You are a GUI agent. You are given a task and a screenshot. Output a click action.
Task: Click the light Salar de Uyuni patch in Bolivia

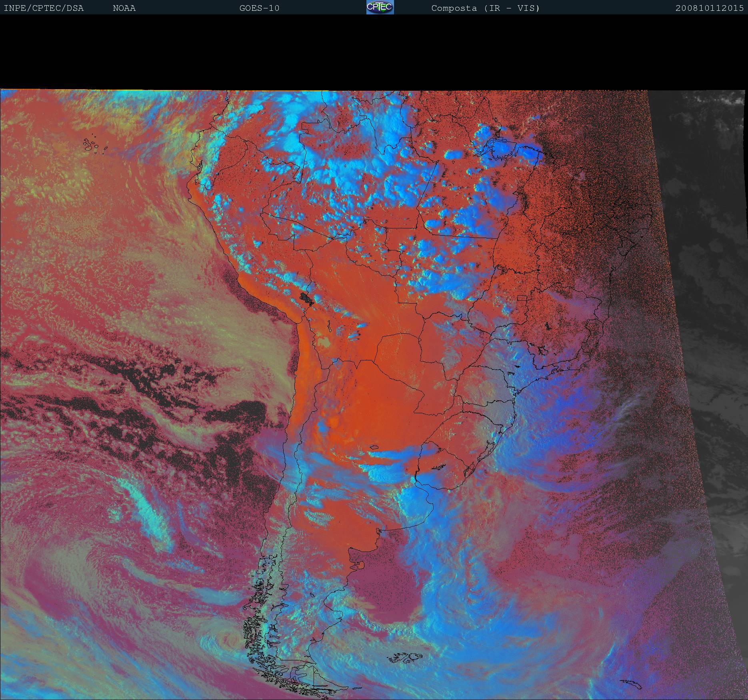click(324, 342)
